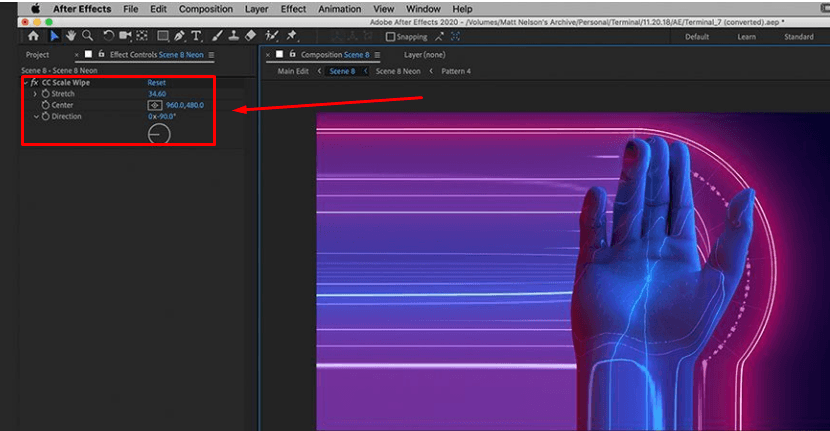Click the Direction angle dial
Viewport: 830px width, 431px height.
pos(159,134)
